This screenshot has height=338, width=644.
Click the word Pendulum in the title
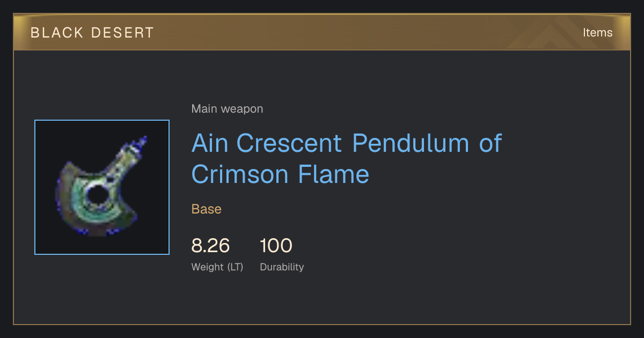pyautogui.click(x=411, y=143)
